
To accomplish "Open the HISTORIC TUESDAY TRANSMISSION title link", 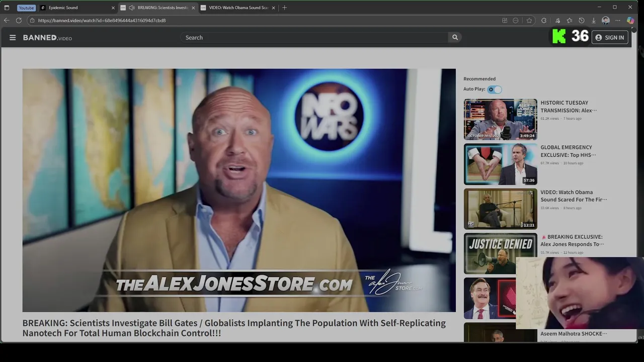I will pyautogui.click(x=569, y=107).
